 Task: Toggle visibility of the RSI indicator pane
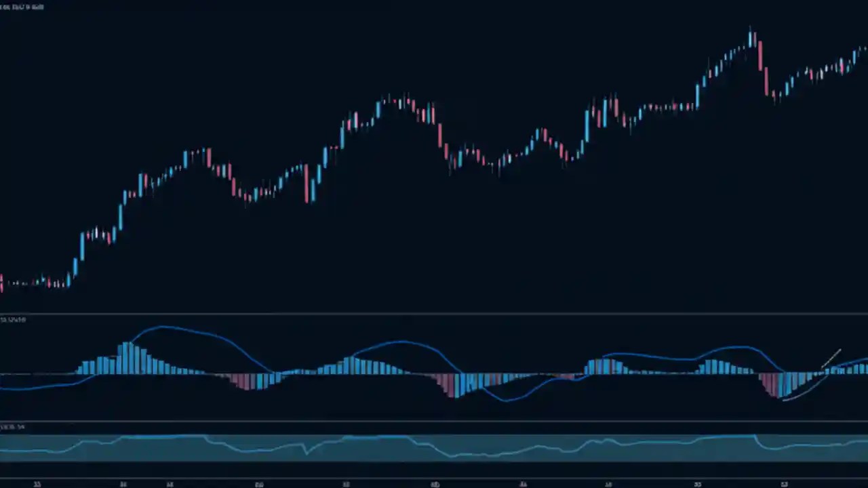click(x=10, y=427)
